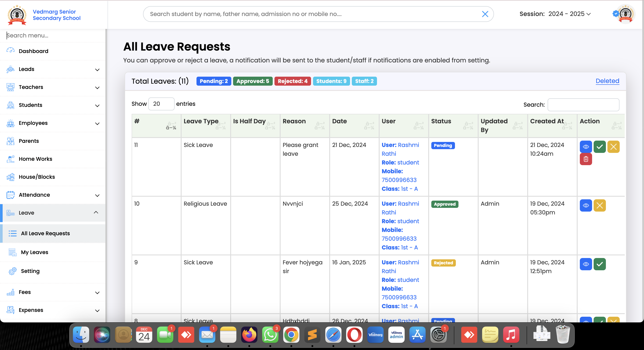
Task: Approve leave 9 using the green checkmark
Action: [x=599, y=264]
